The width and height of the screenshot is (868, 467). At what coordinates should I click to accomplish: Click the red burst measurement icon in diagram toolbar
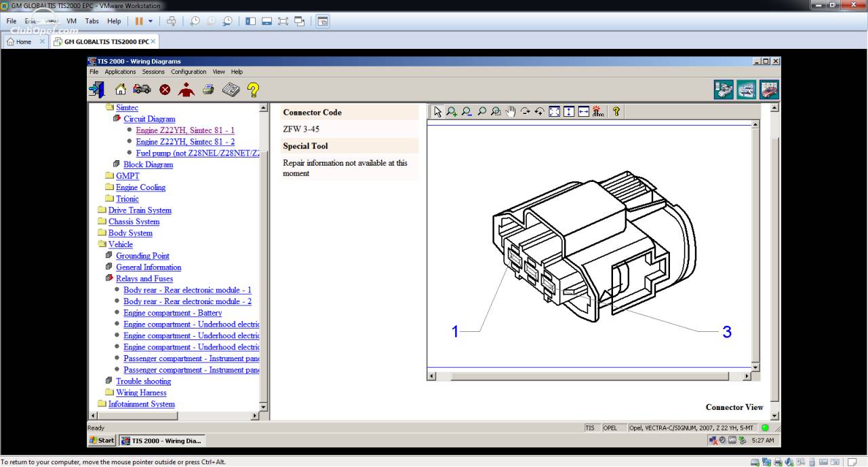(x=598, y=112)
